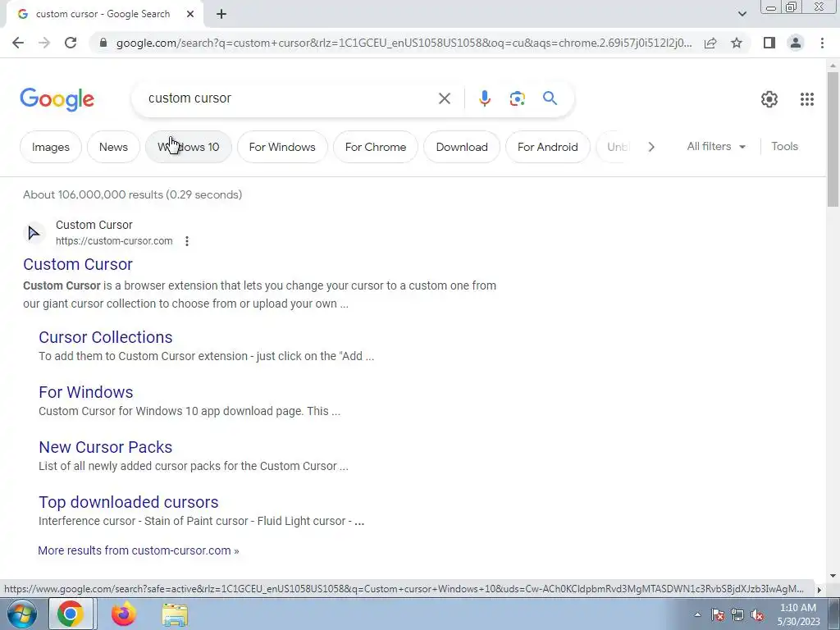840x630 pixels.
Task: Select the For Chrome filter chip
Action: 376,147
